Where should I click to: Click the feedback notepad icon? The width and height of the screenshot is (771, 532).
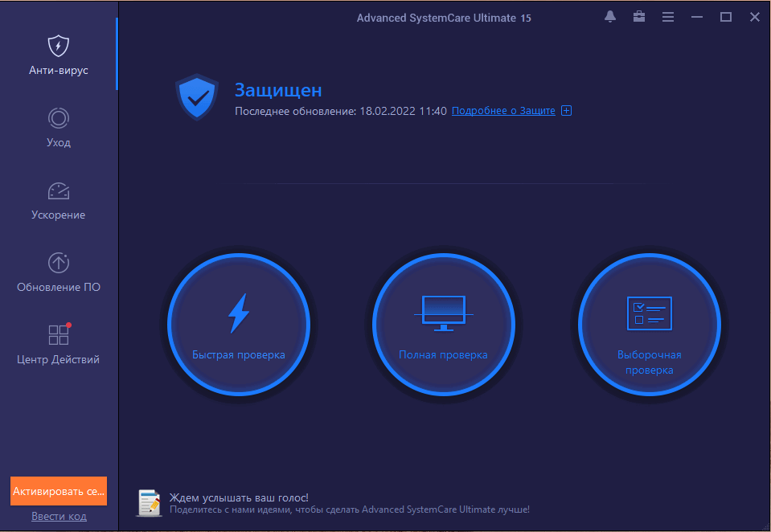(149, 503)
